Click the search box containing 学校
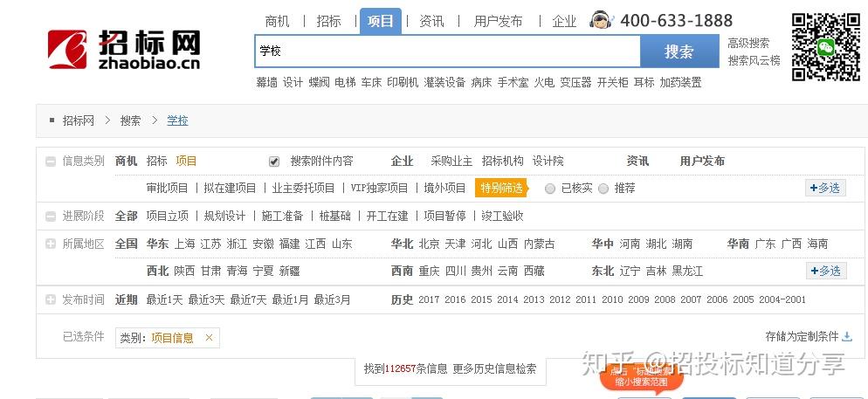 [447, 51]
